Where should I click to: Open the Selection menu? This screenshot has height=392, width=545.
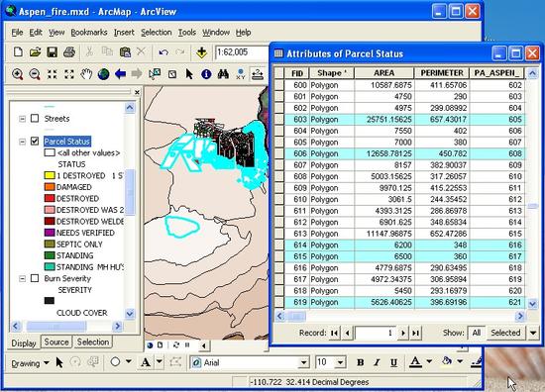156,33
